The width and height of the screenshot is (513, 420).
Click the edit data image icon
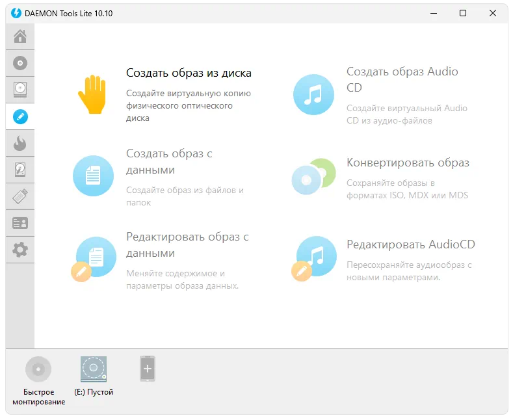(94, 259)
